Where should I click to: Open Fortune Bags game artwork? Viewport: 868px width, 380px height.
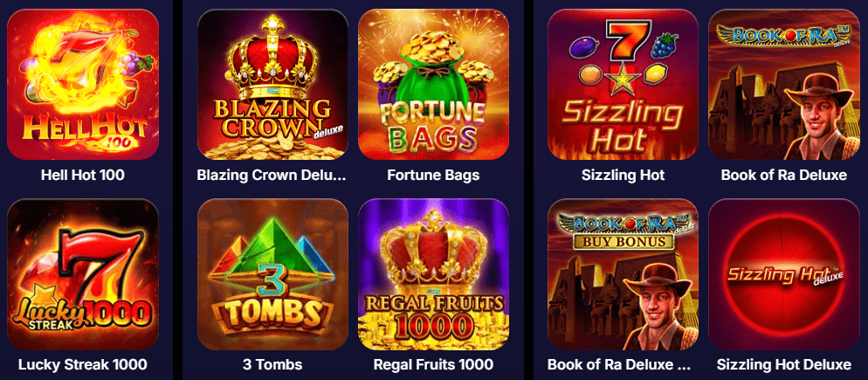tap(433, 84)
